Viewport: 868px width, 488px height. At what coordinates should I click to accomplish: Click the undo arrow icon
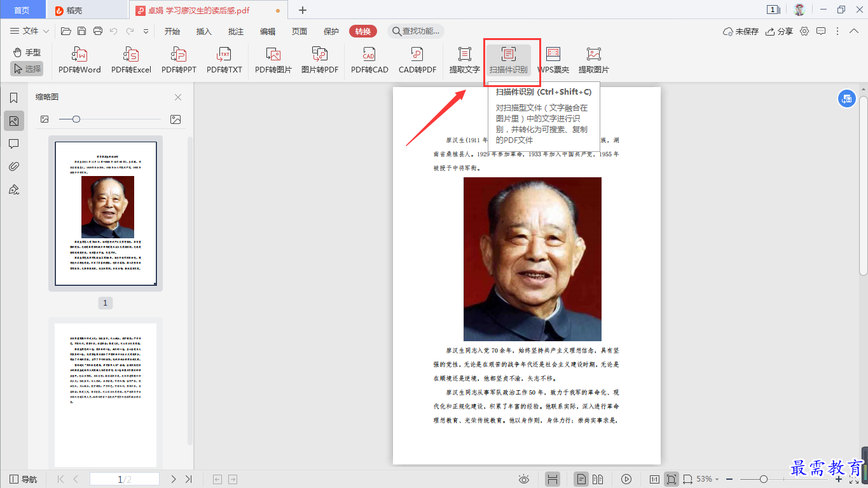(114, 31)
